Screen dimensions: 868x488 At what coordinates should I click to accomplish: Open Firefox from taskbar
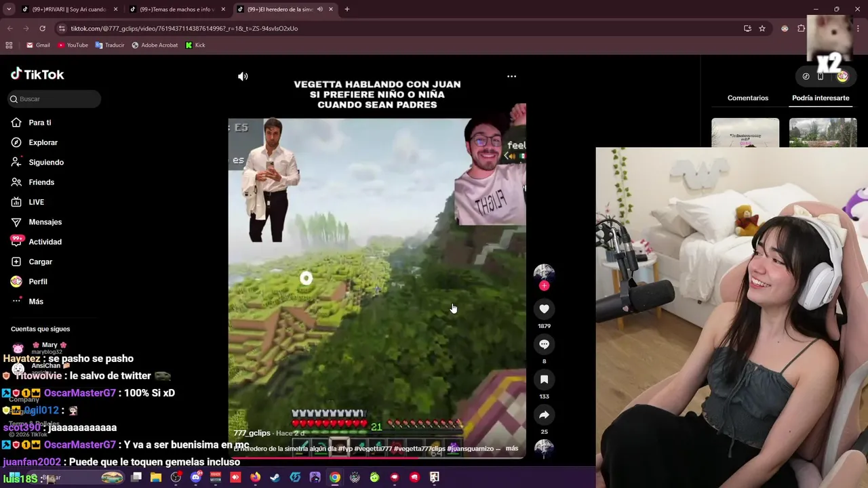255,477
